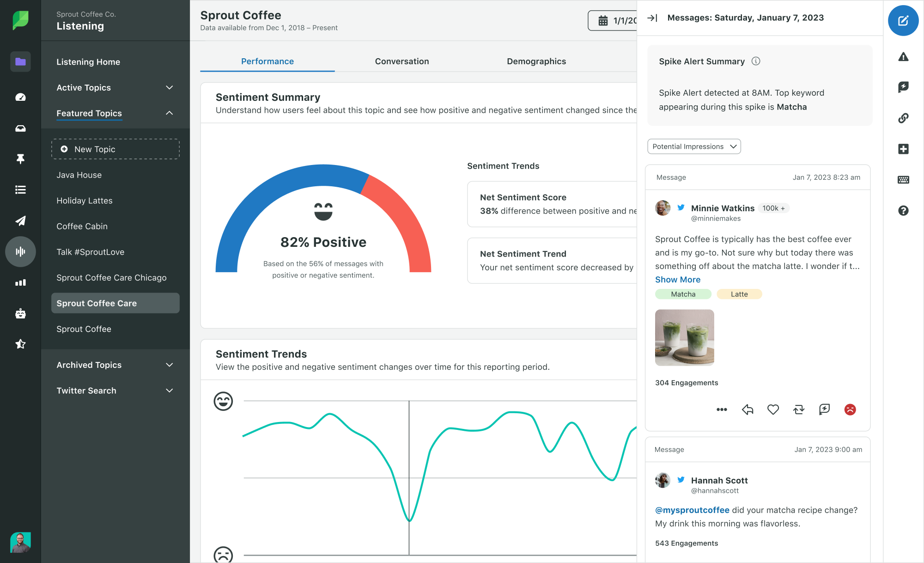The image size is (924, 563).
Task: Toggle negative reaction on Minnie Watkins message
Action: pyautogui.click(x=850, y=409)
